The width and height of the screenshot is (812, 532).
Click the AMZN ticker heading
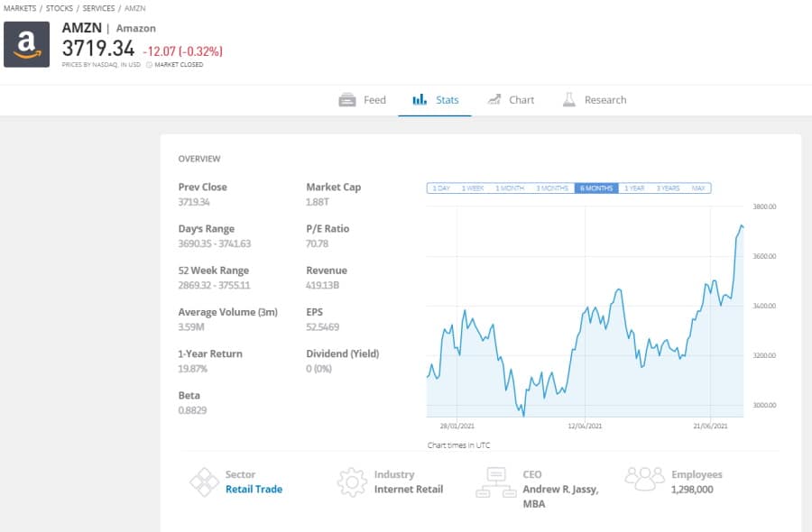click(x=82, y=28)
